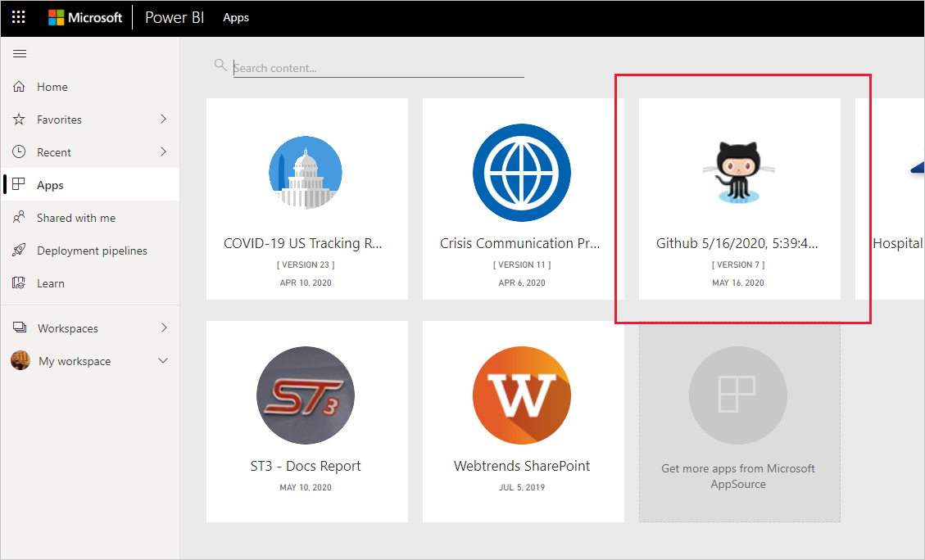Click the Apps grid icon in sidebar

click(19, 184)
